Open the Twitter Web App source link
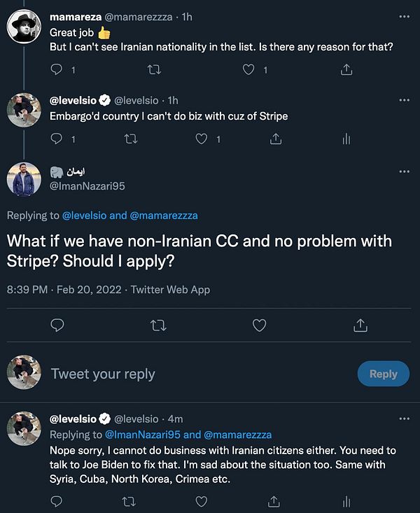The width and height of the screenshot is (420, 513). (170, 289)
